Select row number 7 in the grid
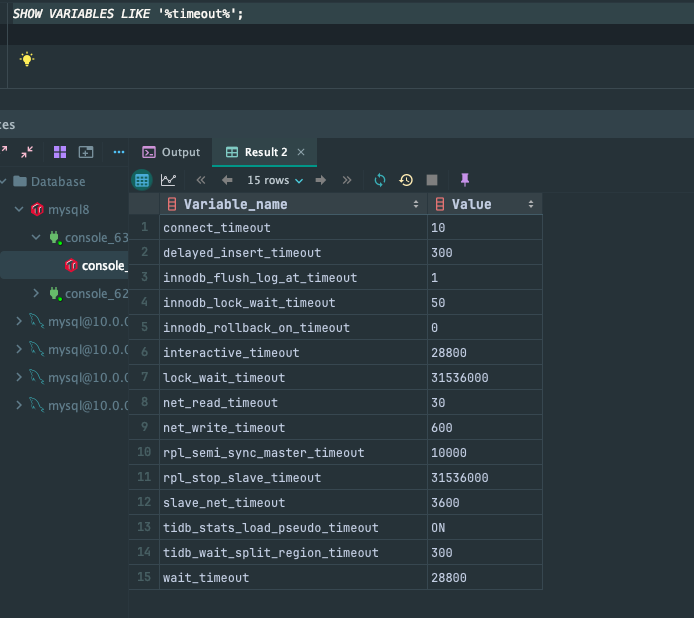 click(x=145, y=378)
